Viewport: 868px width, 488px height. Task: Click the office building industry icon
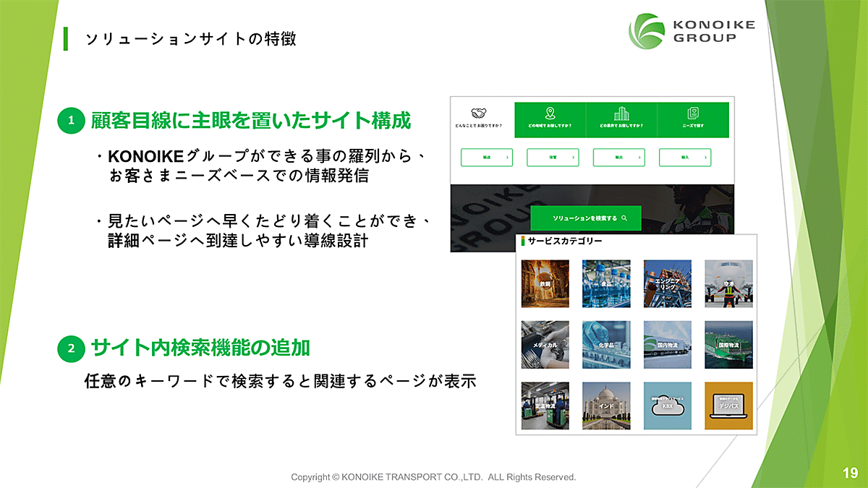[621, 114]
